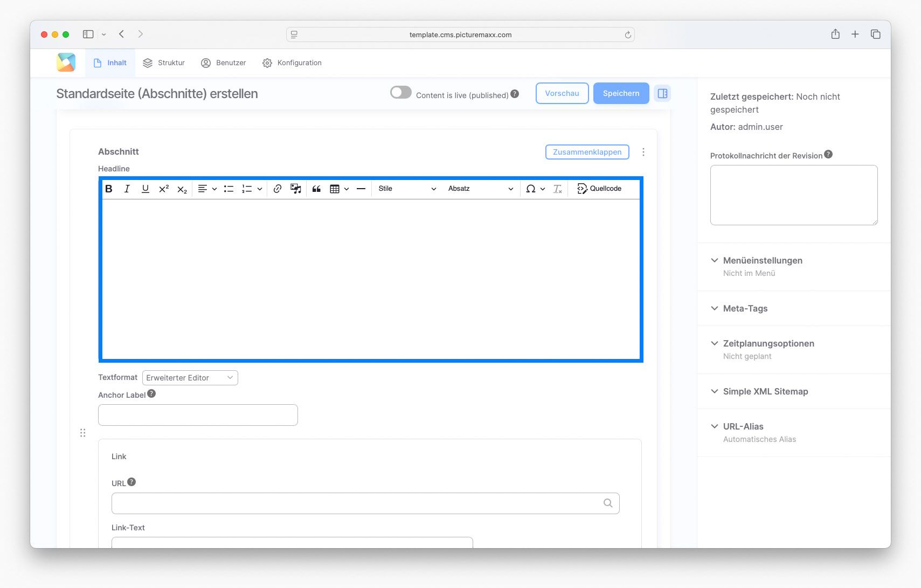Open the Absatz format dropdown

click(480, 189)
